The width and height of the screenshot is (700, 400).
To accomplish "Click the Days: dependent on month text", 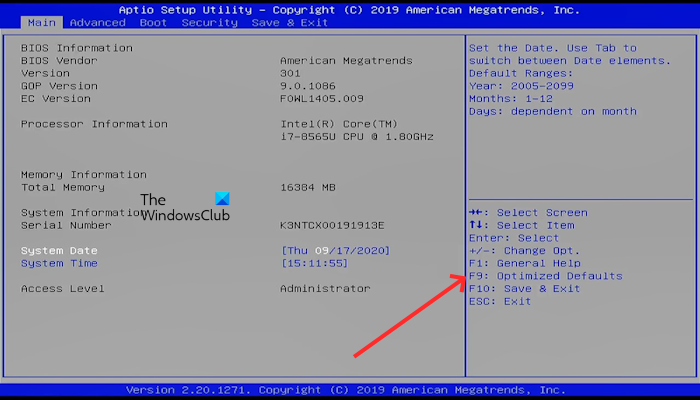I will click(553, 111).
